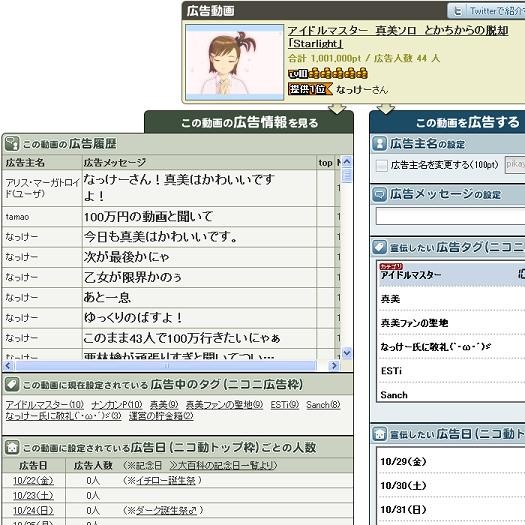Open video title link アイドルマスター 真美ソロ
Image resolution: width=525 pixels, height=525 pixels.
click(398, 36)
